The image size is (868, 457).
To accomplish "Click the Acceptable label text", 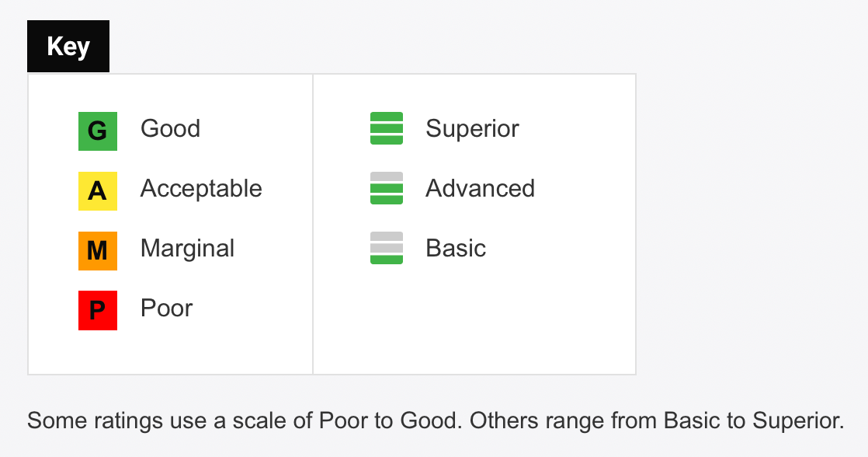I will tap(201, 189).
